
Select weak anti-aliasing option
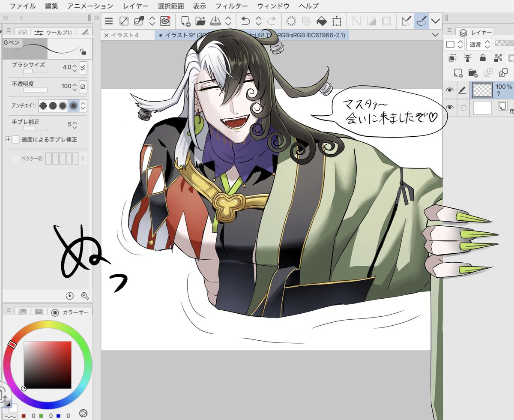53,105
